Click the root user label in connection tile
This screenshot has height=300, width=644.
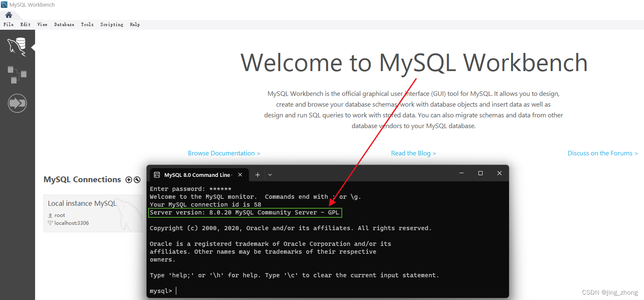pos(59,215)
